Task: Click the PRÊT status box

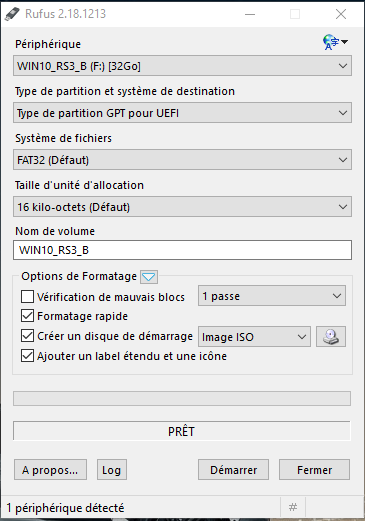Action: click(x=182, y=431)
